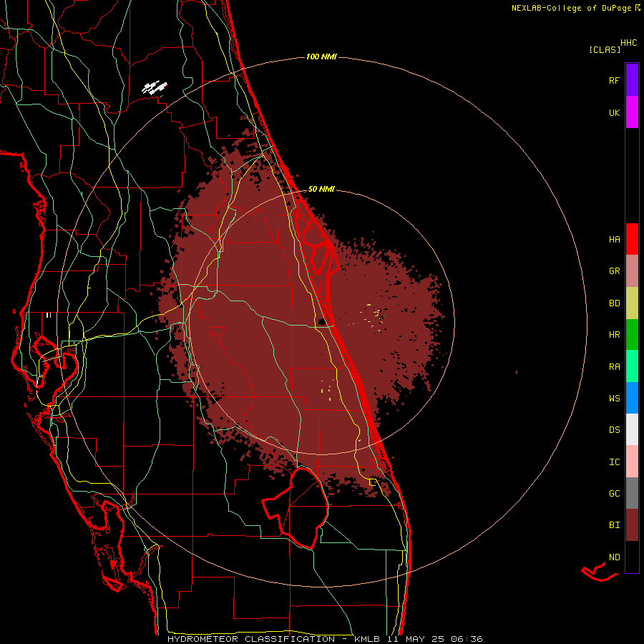Click the GR legend label
Image resolution: width=644 pixels, height=644 pixels.
(x=615, y=271)
